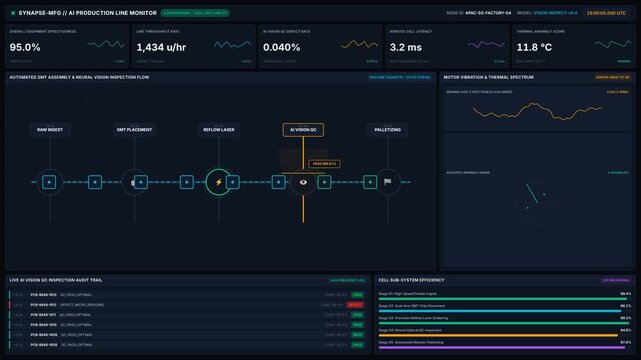Click the 1,434 u/hr throughput value
641x360 pixels.
(161, 47)
